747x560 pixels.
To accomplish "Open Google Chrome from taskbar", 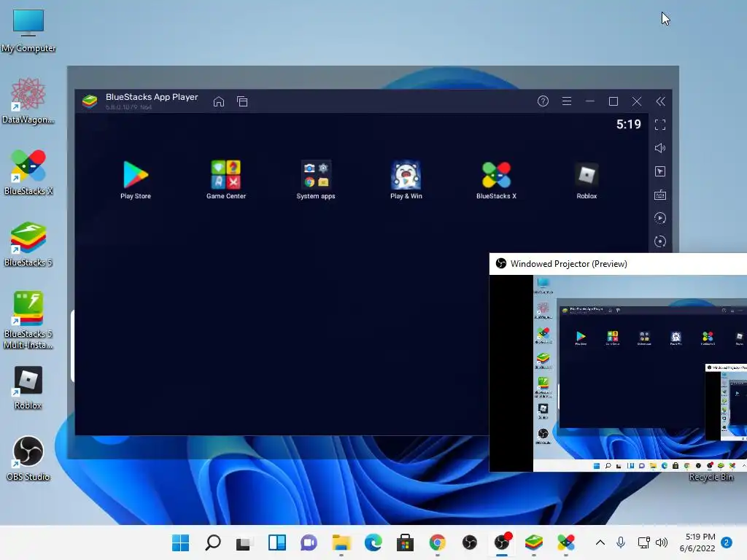I will coord(438,542).
